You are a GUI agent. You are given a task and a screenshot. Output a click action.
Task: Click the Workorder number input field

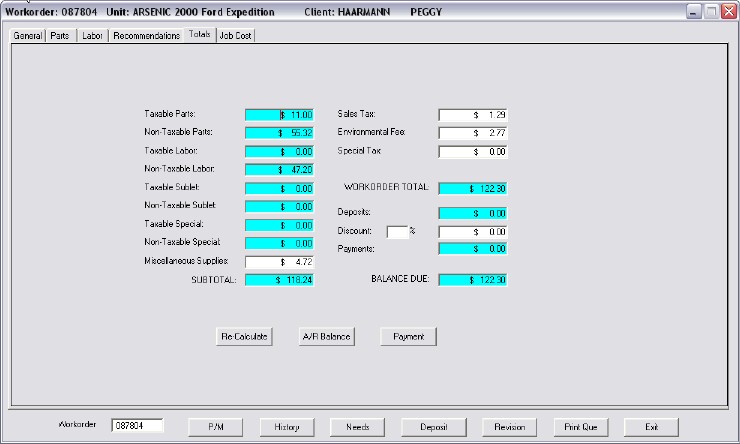[142, 425]
